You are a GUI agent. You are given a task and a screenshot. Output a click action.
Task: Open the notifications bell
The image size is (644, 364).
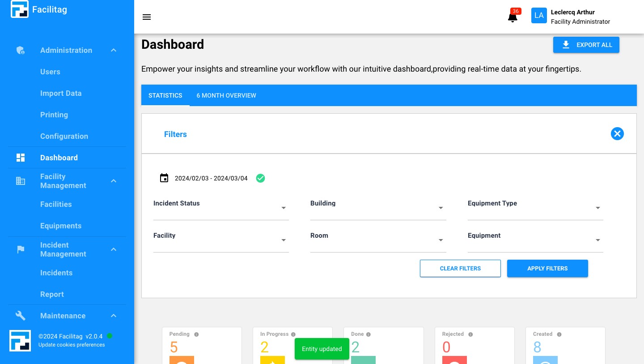click(x=513, y=17)
